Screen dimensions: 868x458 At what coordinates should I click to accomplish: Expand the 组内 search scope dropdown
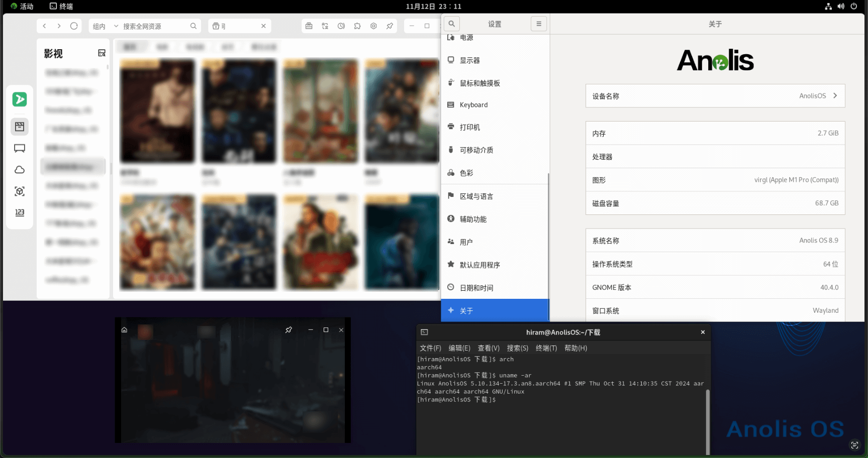[105, 26]
